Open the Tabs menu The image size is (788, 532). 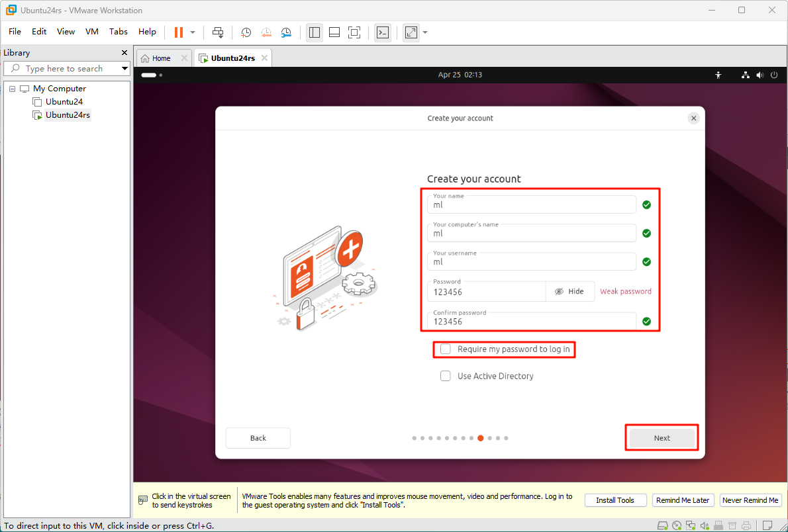click(x=118, y=32)
